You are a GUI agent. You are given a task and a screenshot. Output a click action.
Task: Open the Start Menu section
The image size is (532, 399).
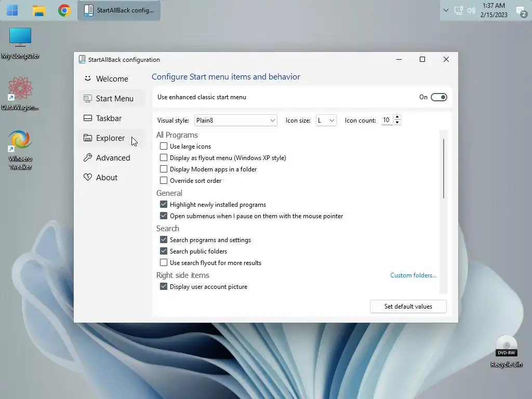click(112, 98)
